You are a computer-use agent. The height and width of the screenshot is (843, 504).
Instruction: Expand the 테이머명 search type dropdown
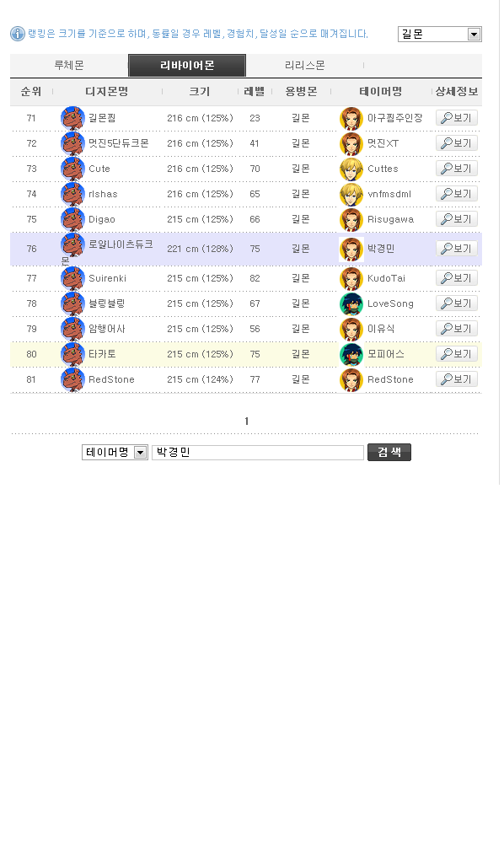115,453
